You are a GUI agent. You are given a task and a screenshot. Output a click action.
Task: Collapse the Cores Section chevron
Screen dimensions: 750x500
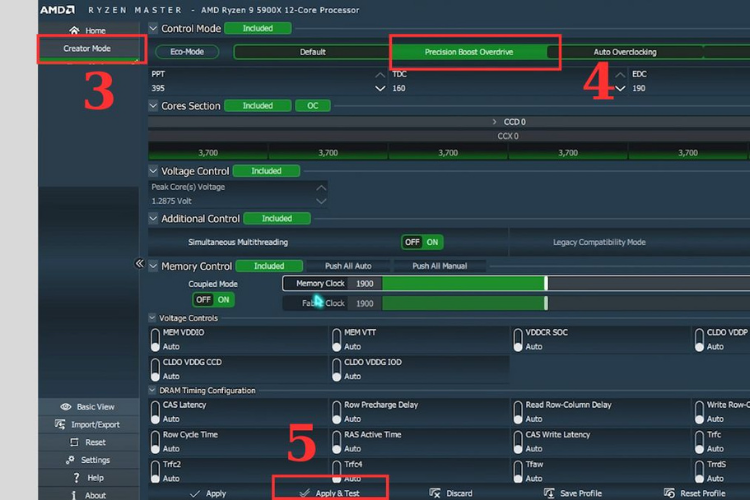153,105
